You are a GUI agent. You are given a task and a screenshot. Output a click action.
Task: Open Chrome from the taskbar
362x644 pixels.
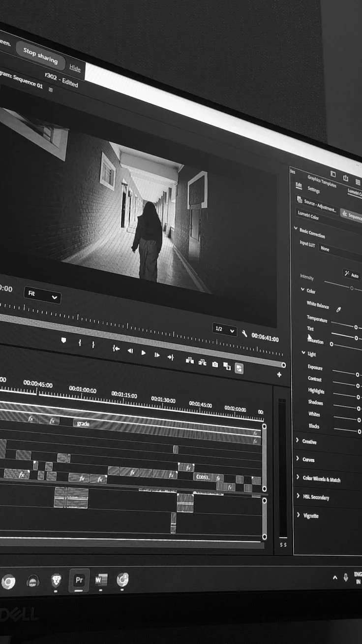8,582
